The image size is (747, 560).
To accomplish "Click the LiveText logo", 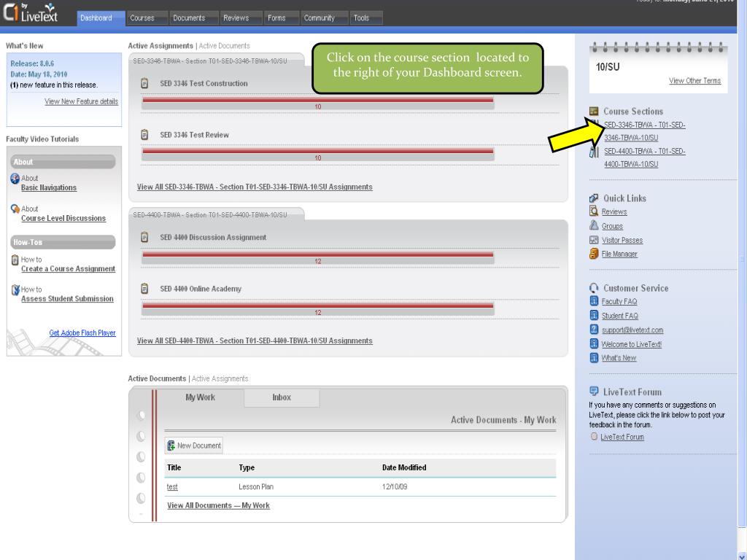I will (x=31, y=13).
